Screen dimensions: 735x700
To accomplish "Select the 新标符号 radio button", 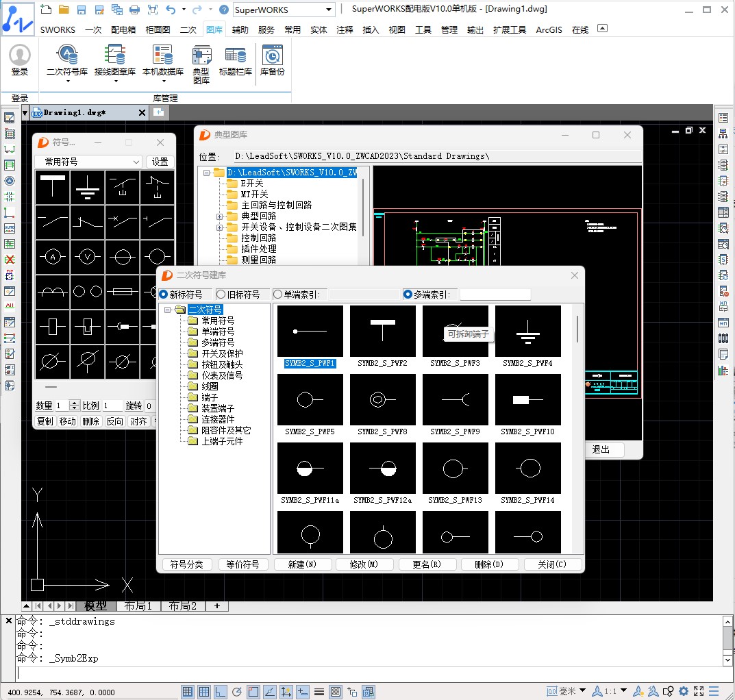I will pos(164,295).
